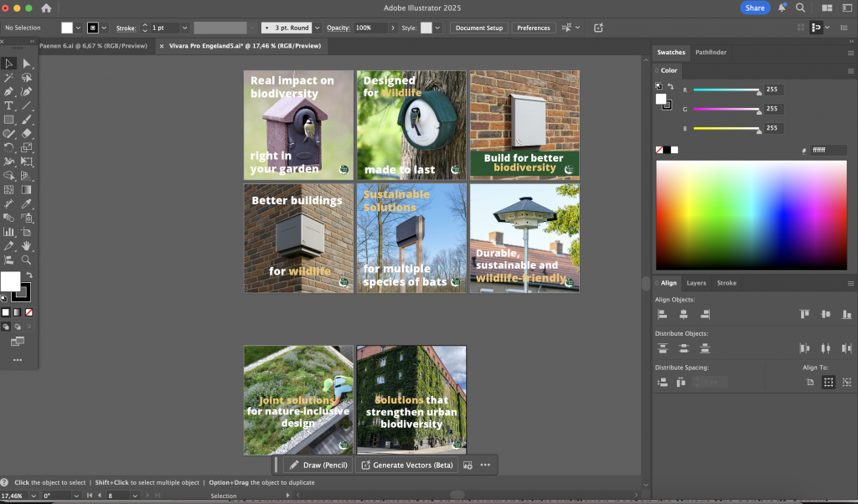Open the zoom level dropdown
The image size is (858, 504).
click(34, 496)
